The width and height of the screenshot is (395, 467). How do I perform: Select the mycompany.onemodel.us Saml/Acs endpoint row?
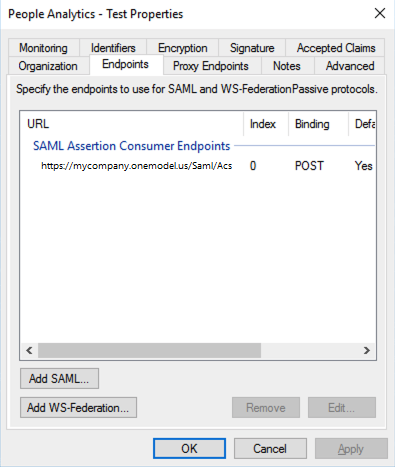coord(198,166)
